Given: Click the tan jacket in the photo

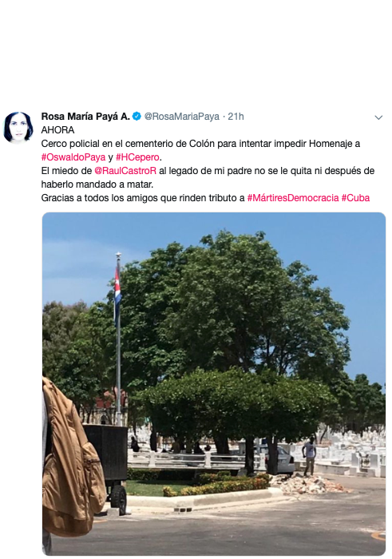Looking at the screenshot, I should [71, 460].
